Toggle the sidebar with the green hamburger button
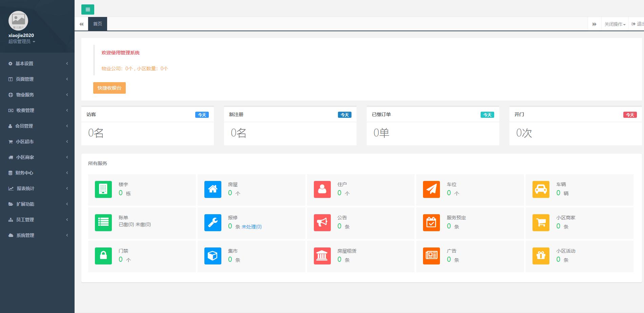 point(87,10)
